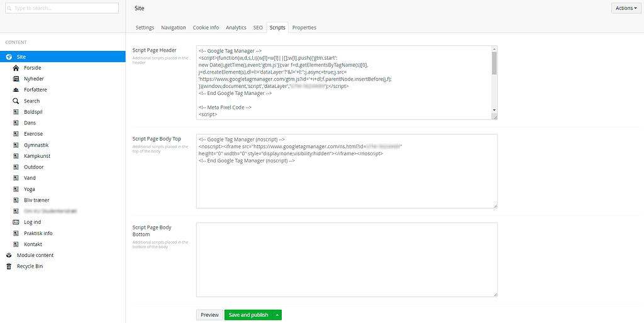Viewport: 644px width, 323px height.
Task: Open the Forside page node
Action: click(x=33, y=68)
